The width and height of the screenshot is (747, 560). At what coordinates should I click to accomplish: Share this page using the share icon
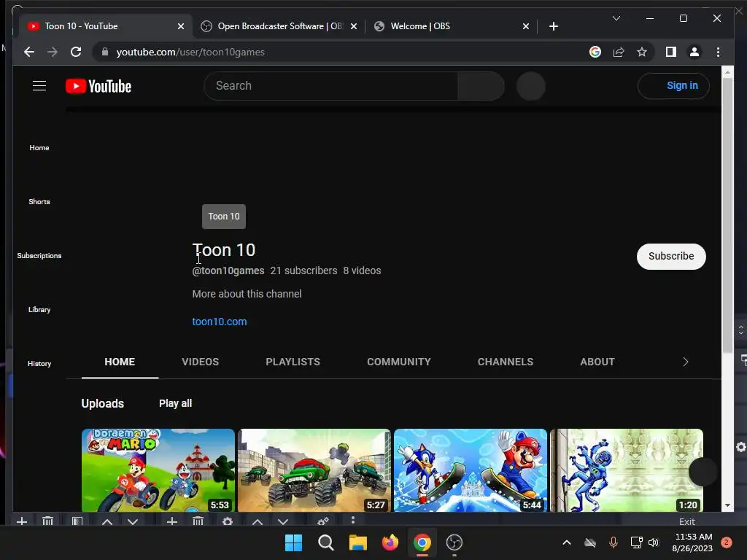click(x=619, y=52)
